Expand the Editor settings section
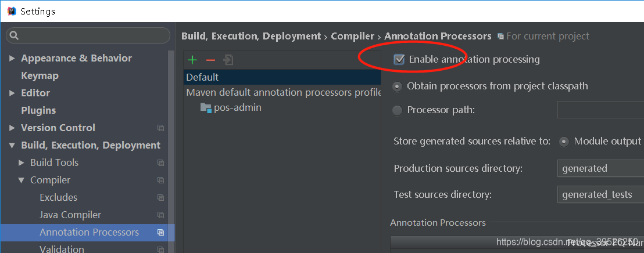The image size is (644, 253). point(12,93)
